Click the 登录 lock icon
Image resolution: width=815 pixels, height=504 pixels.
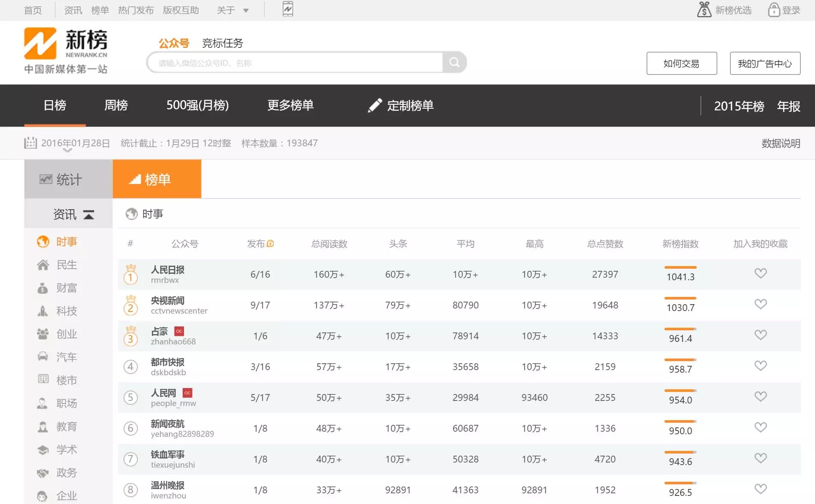774,9
